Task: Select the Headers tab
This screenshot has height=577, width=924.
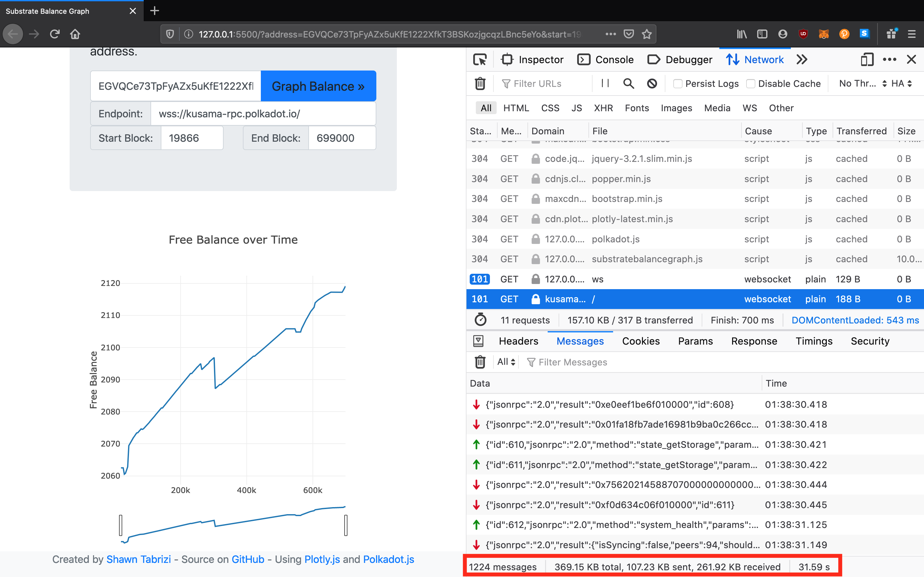Action: tap(519, 341)
